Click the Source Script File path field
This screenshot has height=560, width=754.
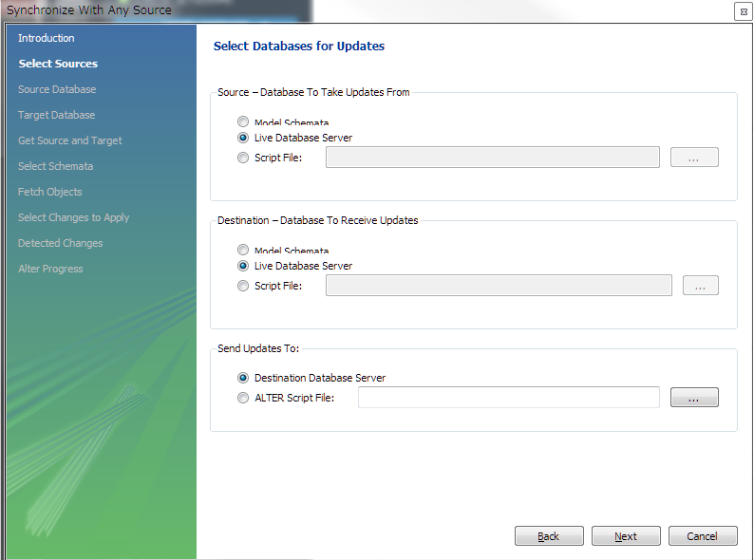pos(493,158)
